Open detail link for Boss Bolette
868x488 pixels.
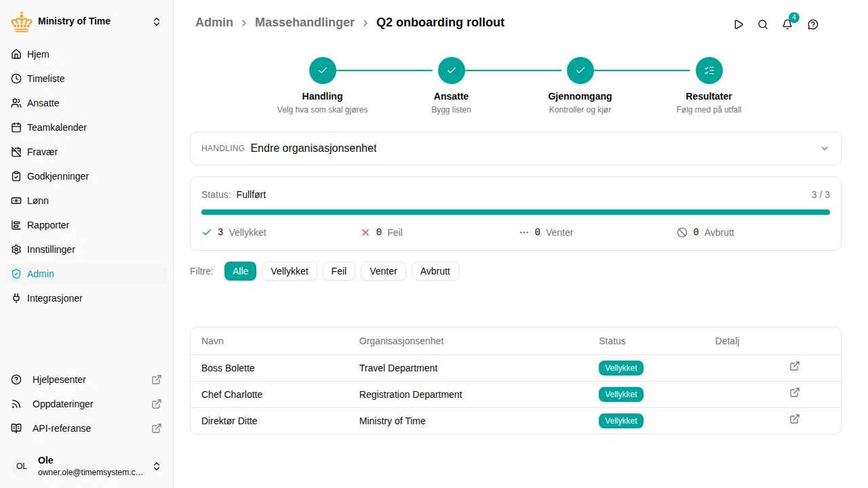click(795, 366)
